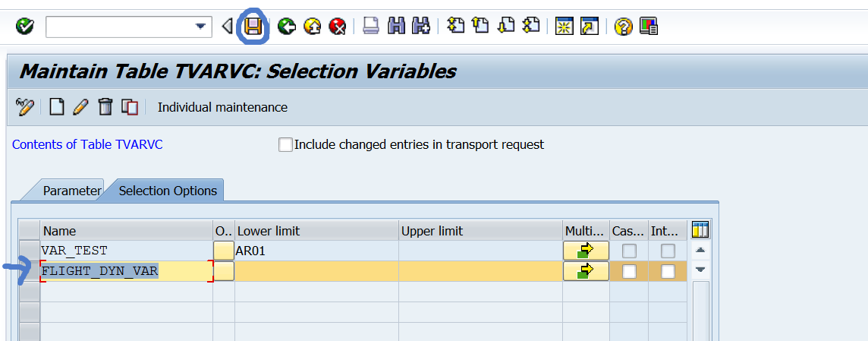The height and width of the screenshot is (341, 868).
Task: Select the Selection Options tab
Action: [168, 191]
